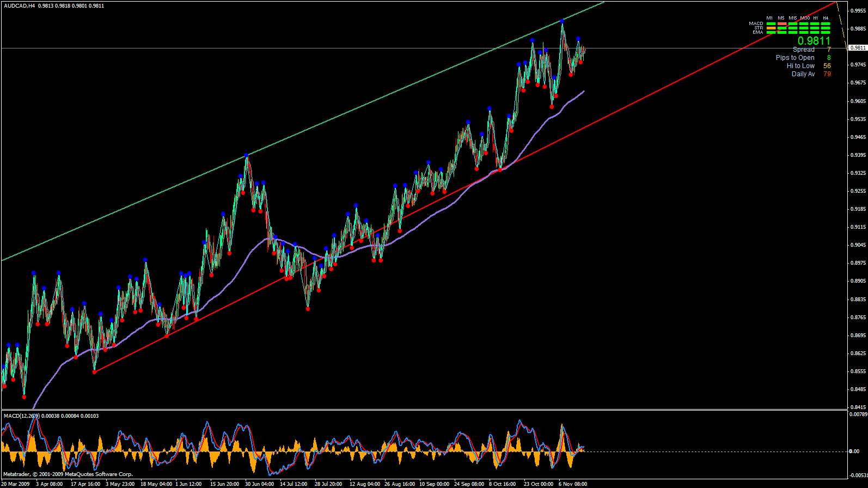This screenshot has height=488, width=868.
Task: Click the Pips to Open label
Action: point(795,58)
